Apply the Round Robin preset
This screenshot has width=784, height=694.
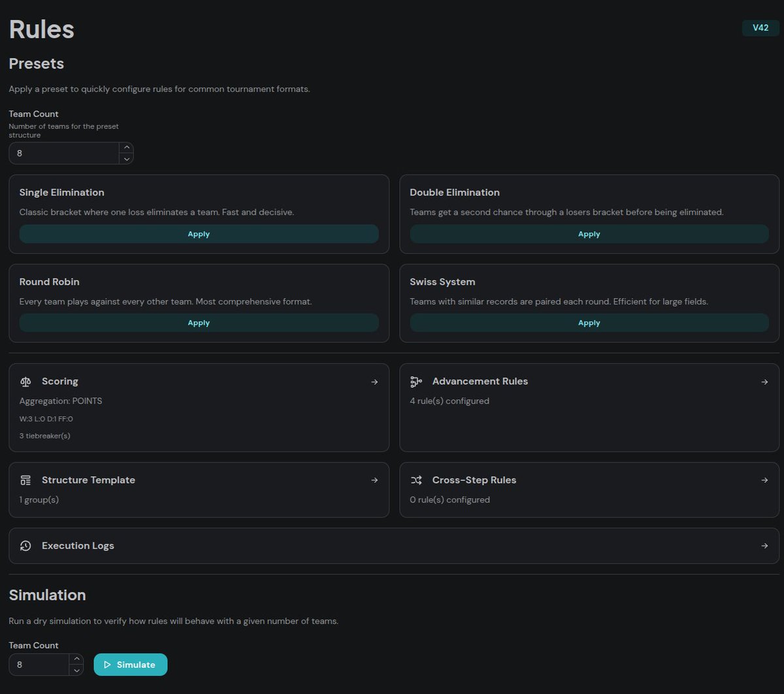point(199,323)
